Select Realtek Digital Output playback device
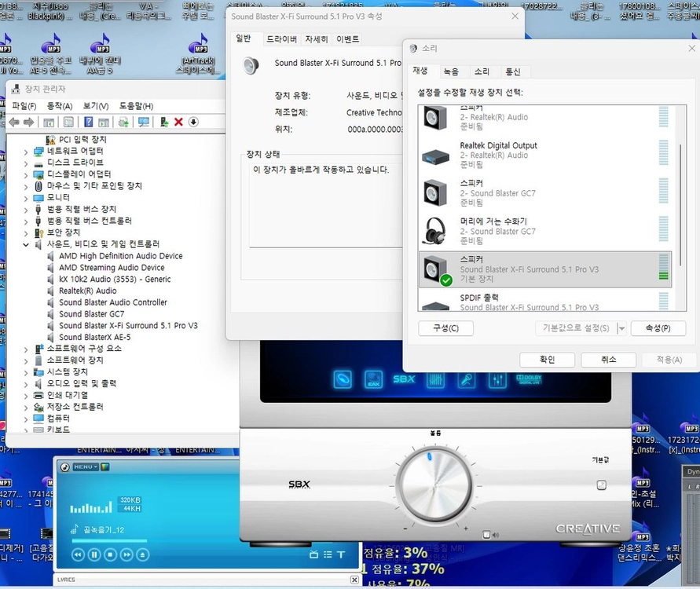The height and width of the screenshot is (589, 700). click(545, 155)
